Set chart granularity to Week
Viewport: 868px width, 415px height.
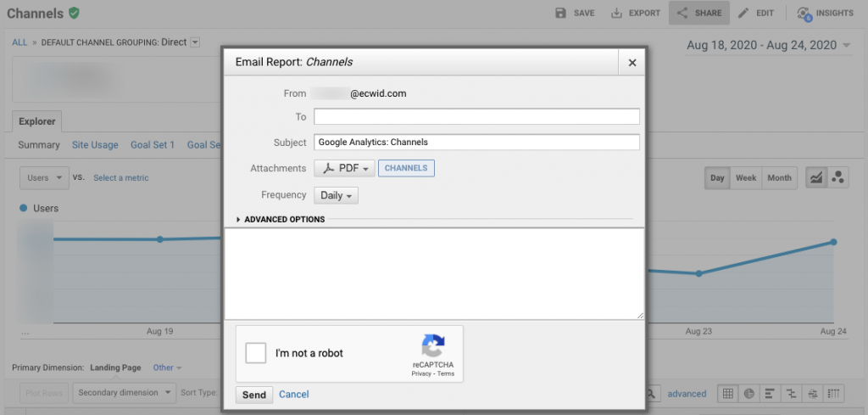point(746,178)
